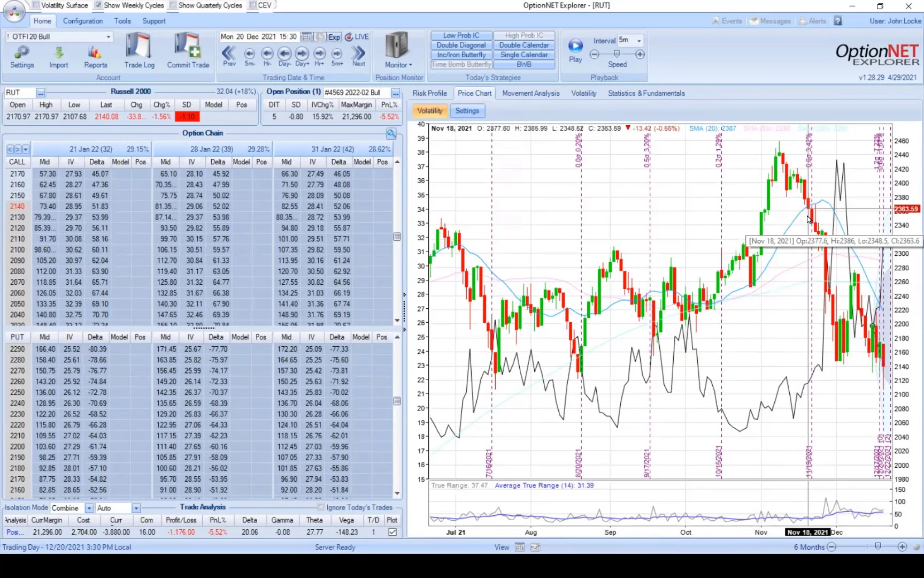The image size is (924, 578).
Task: Select the BWB strategy
Action: pyautogui.click(x=524, y=64)
